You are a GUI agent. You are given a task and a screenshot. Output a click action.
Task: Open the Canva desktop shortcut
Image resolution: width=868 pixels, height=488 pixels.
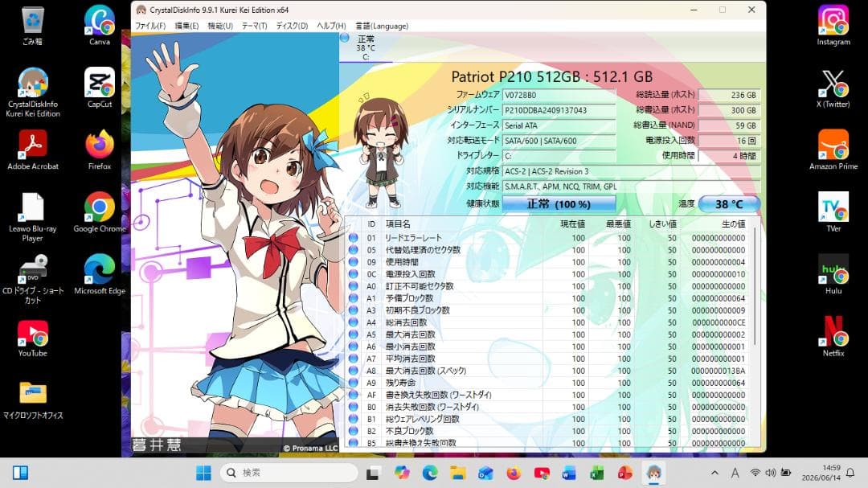pos(100,24)
